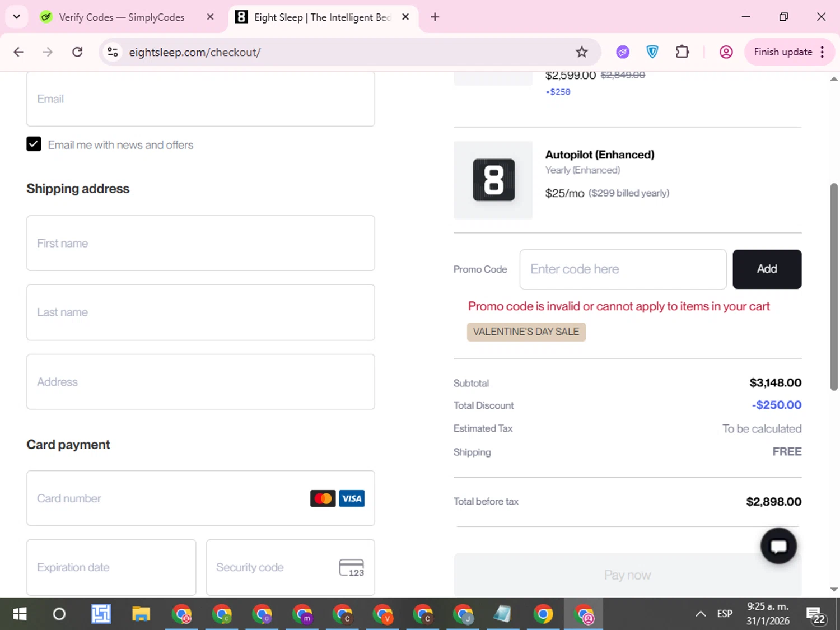Viewport: 840px width, 630px height.
Task: Focus the Expiration date field
Action: 111,567
